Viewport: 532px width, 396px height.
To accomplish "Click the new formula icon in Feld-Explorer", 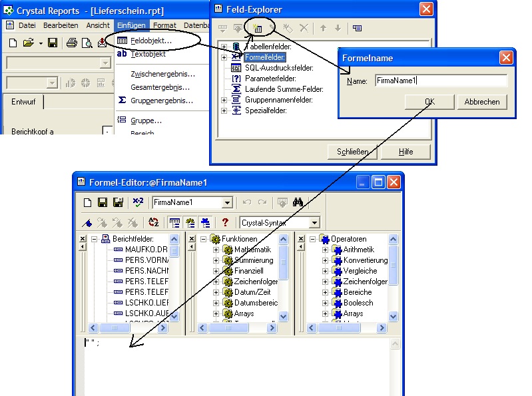I will (x=258, y=29).
